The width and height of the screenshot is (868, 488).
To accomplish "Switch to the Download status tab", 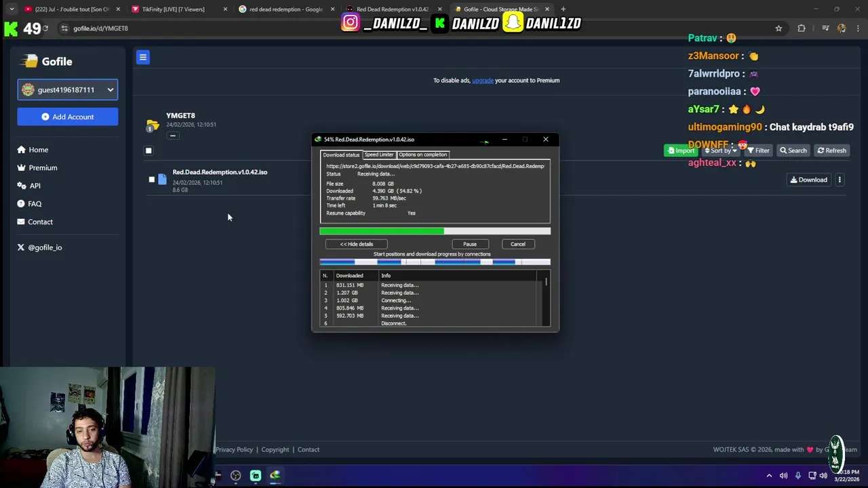I will [x=341, y=155].
